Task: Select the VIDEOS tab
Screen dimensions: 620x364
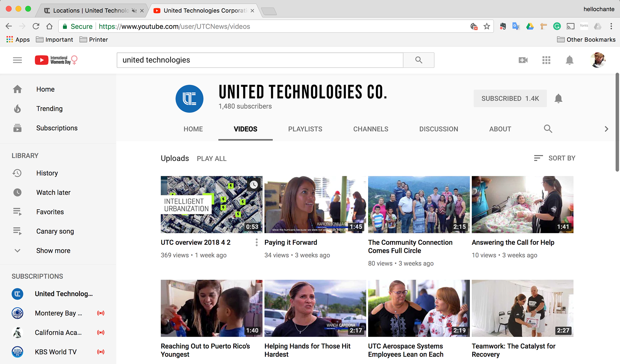Action: (x=245, y=129)
